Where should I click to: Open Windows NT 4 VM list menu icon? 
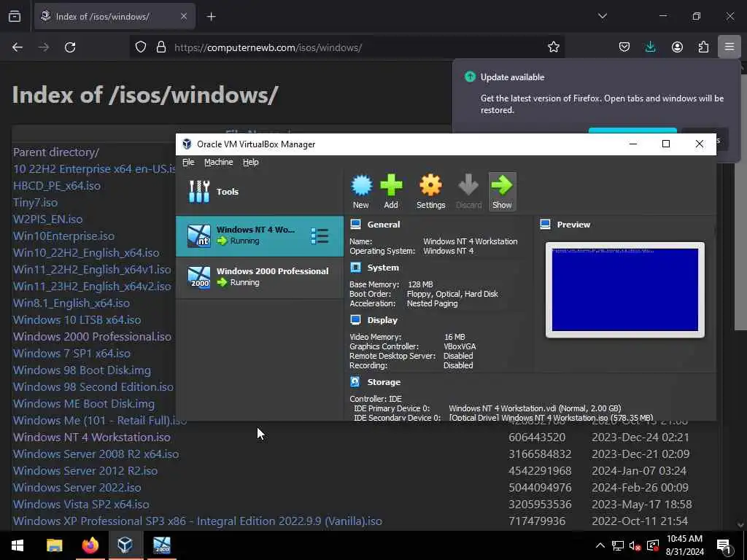pos(320,236)
